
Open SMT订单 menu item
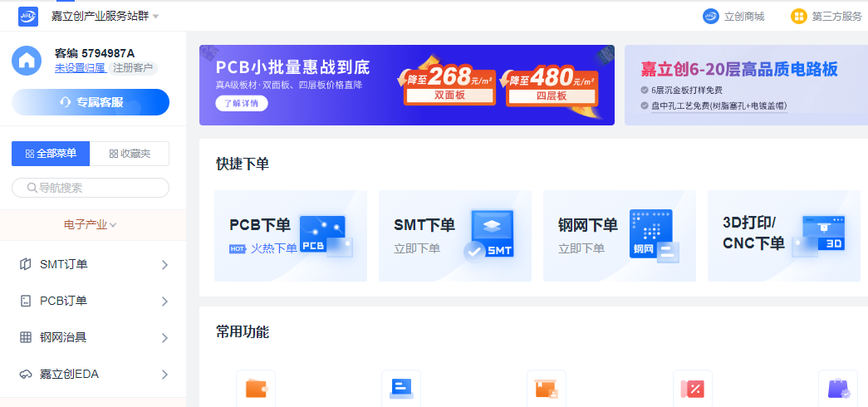[x=93, y=265]
